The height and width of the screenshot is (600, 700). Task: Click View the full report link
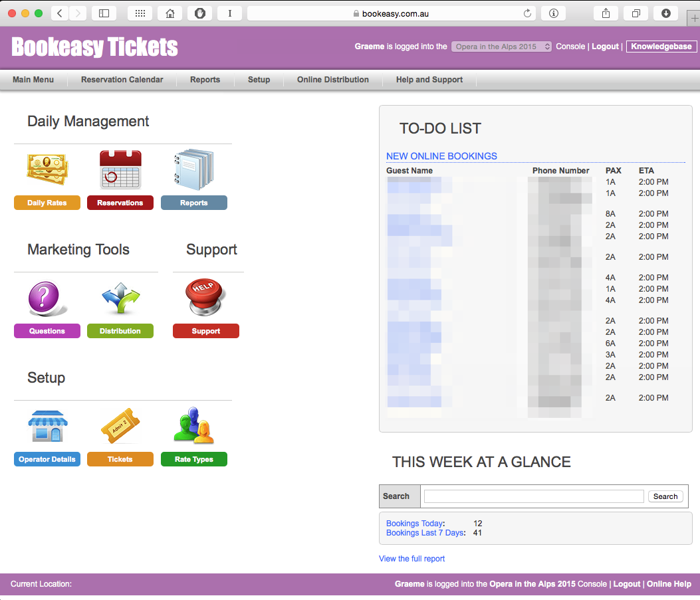coord(411,559)
